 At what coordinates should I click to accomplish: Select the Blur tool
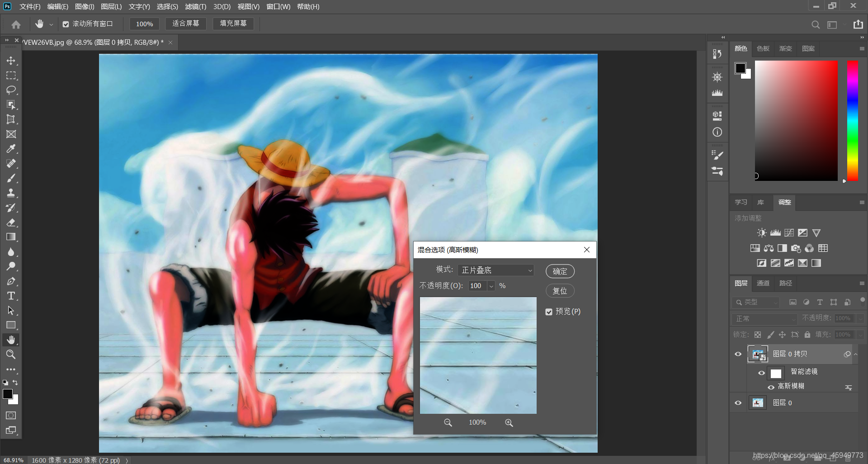(x=11, y=252)
